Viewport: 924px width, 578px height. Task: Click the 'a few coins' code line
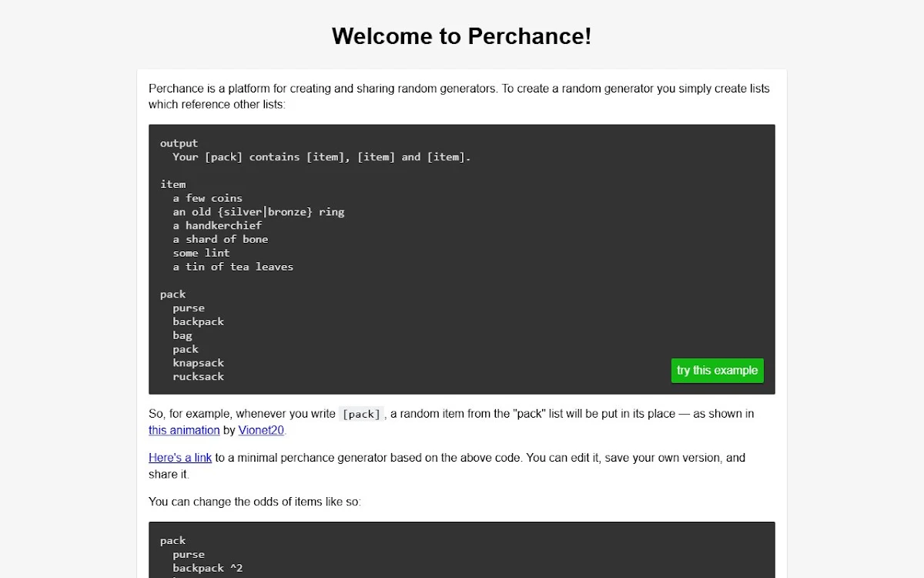[207, 198]
